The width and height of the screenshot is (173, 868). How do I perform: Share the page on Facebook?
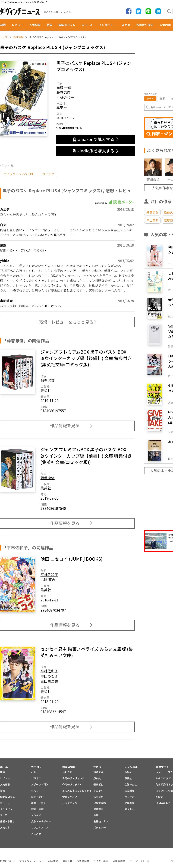point(128,11)
